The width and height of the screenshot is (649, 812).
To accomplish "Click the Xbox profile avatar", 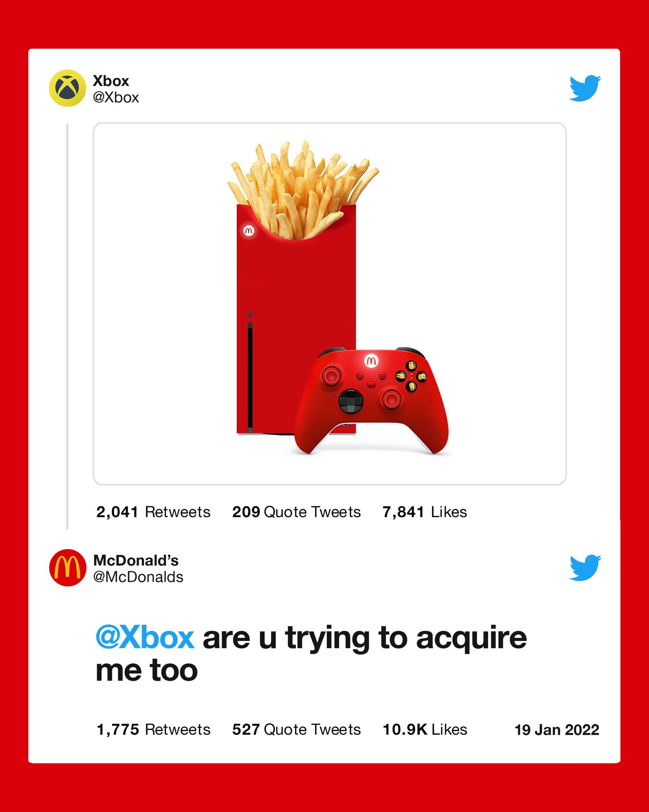I will (x=67, y=88).
